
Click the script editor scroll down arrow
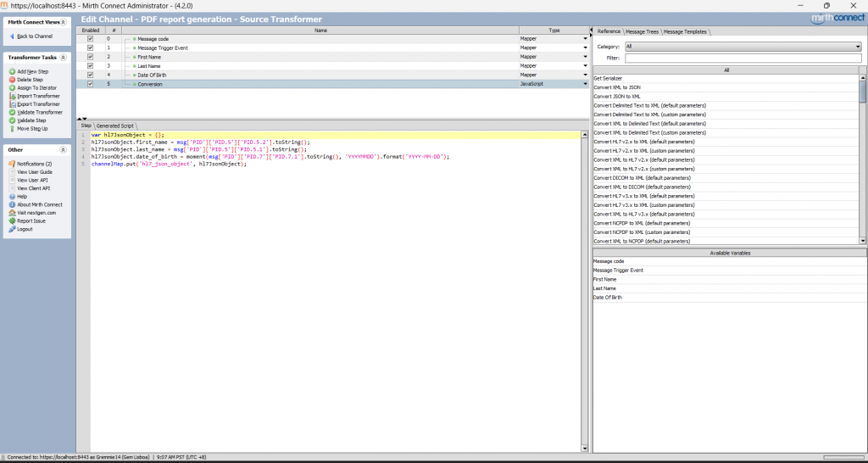pos(585,448)
